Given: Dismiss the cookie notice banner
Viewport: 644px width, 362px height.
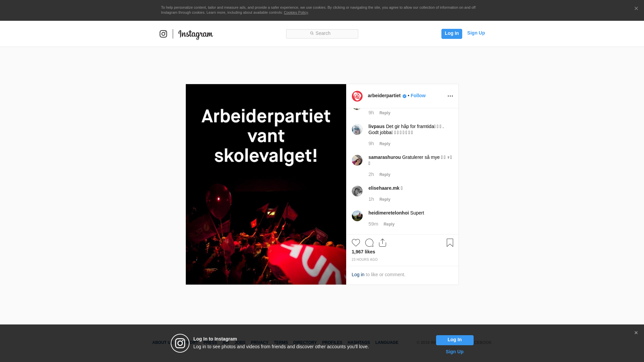Looking at the screenshot, I should pyautogui.click(x=636, y=9).
